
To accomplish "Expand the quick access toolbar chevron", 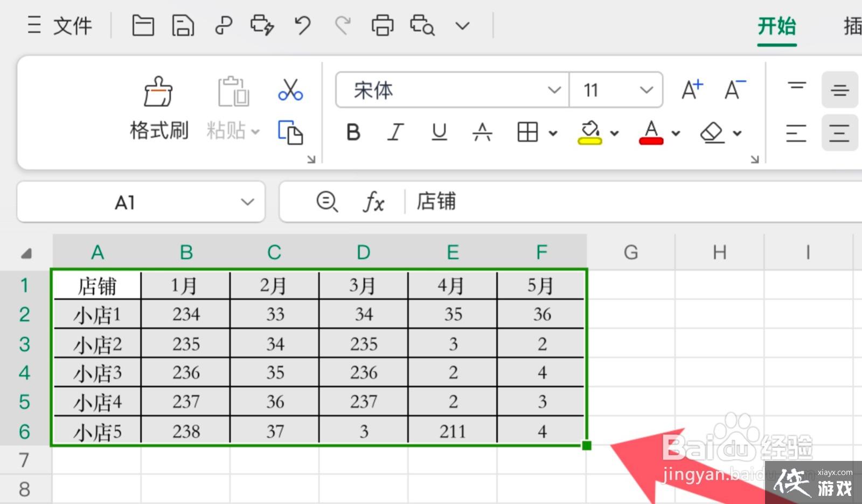I will tap(462, 26).
